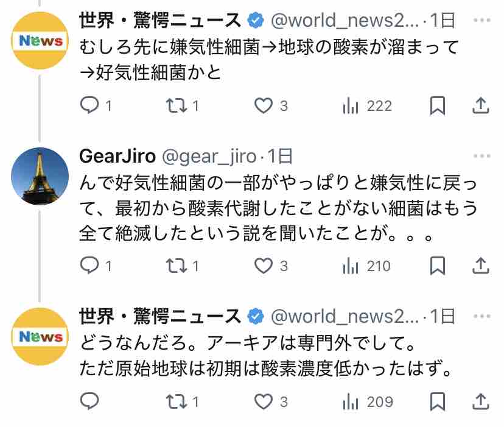Retweet the first tweet about 嫌気性細菌
The image size is (504, 427).
(x=182, y=105)
